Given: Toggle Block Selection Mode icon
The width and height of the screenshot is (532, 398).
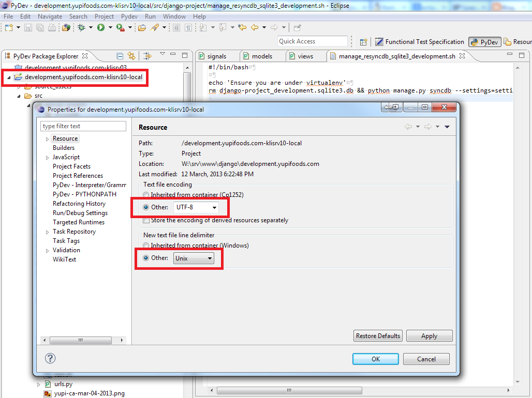Looking at the screenshot, I should click(176, 27).
